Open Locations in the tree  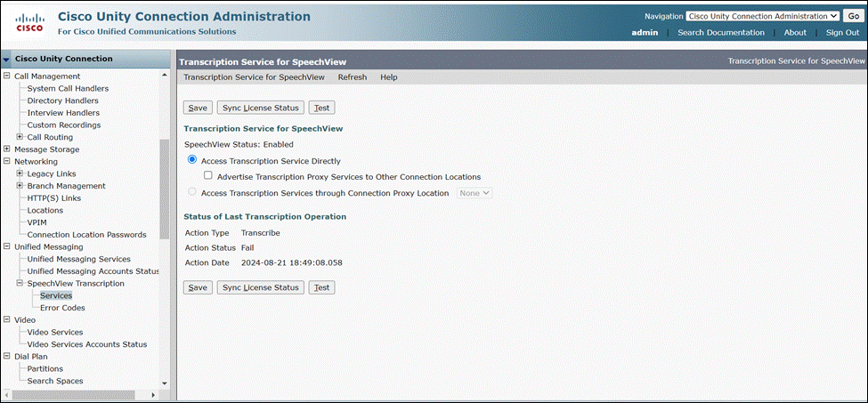45,210
